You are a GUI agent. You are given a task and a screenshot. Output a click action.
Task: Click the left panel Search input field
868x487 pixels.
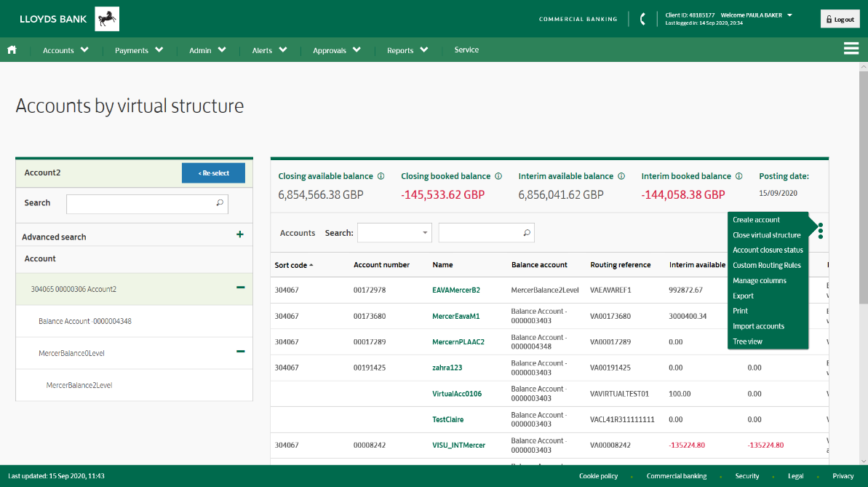pos(147,204)
